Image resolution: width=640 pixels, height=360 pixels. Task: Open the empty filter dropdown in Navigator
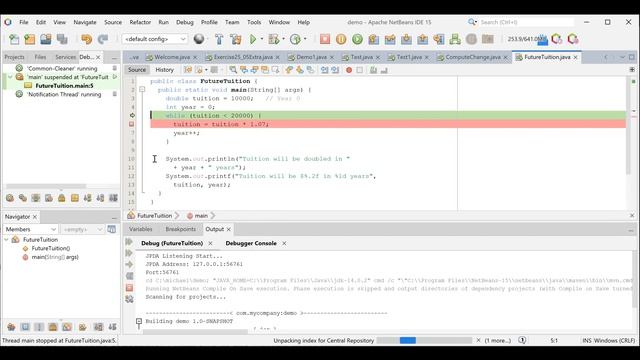83,229
